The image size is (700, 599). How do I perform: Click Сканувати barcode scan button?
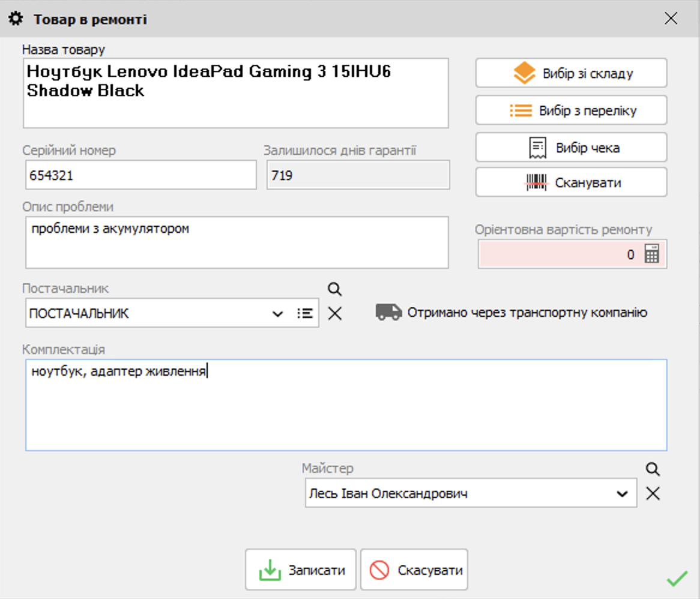[572, 182]
